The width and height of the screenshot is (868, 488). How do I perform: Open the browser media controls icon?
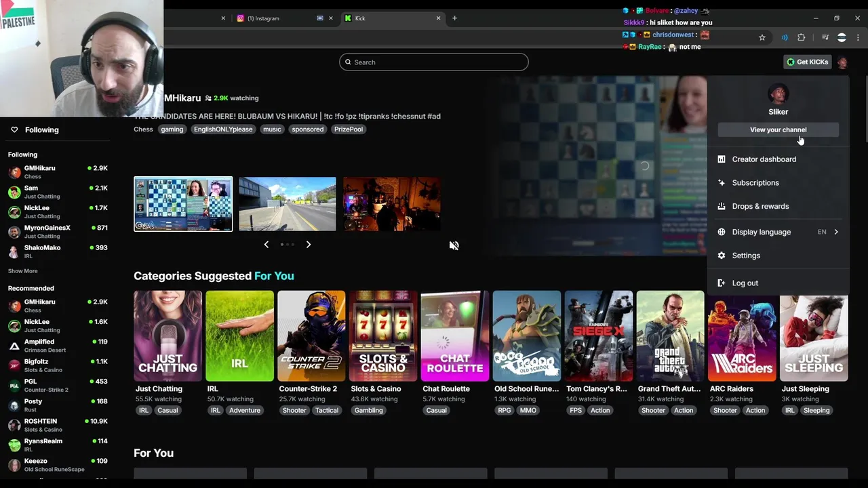point(825,37)
